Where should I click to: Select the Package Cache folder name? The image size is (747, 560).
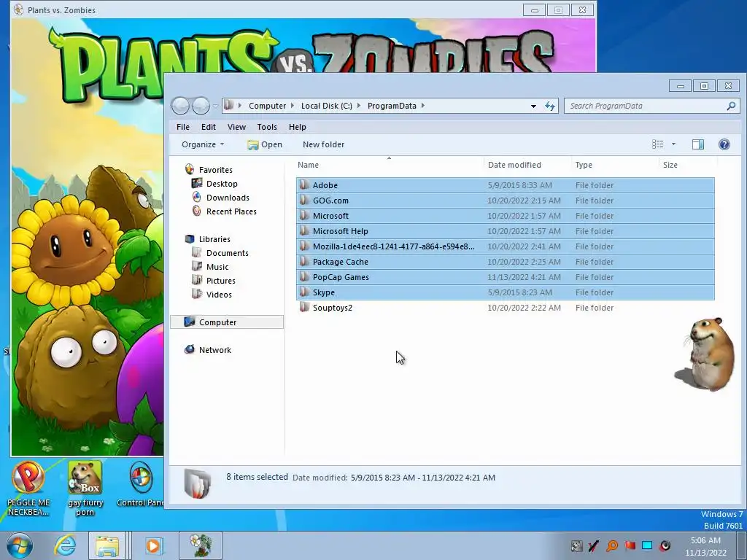point(340,262)
